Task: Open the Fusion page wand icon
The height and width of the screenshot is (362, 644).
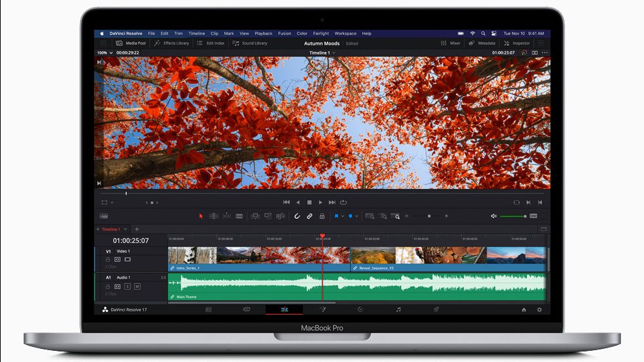Action: 322,309
